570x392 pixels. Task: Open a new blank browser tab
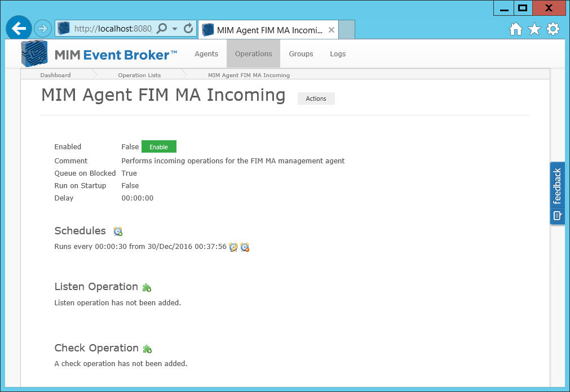click(x=346, y=30)
